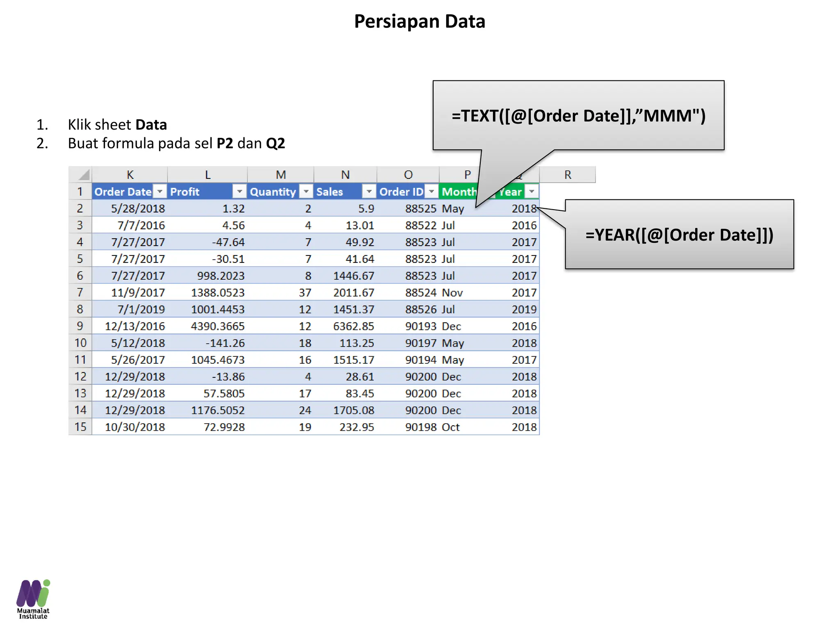This screenshot has height=630, width=840.
Task: Select sales cell 6362.85
Action: 345,326
